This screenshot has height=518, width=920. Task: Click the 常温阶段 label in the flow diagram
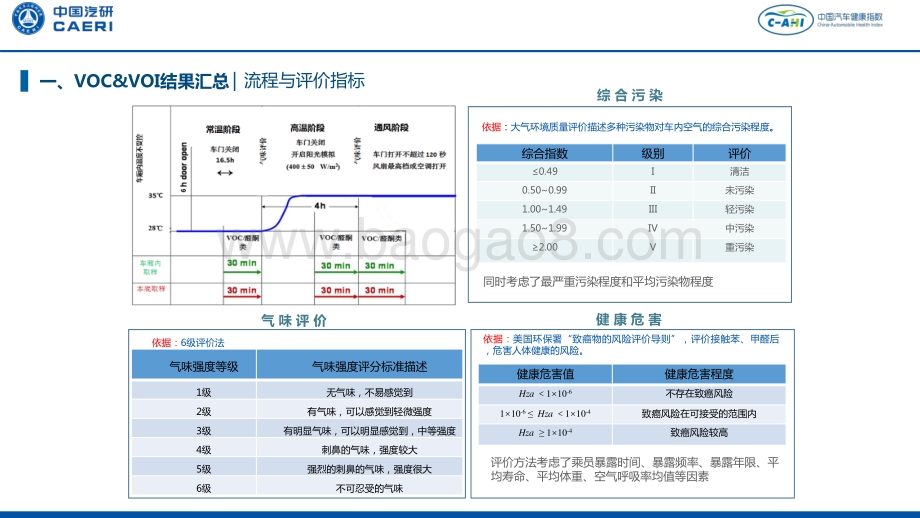point(223,129)
